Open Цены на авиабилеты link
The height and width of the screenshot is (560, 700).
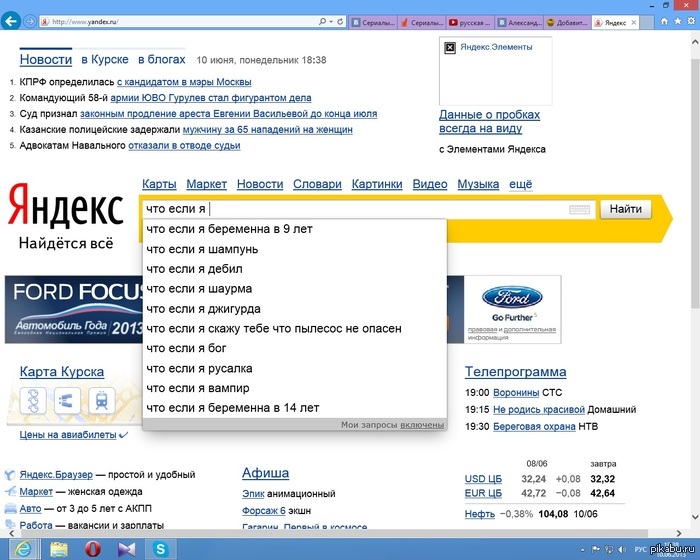tap(68, 435)
